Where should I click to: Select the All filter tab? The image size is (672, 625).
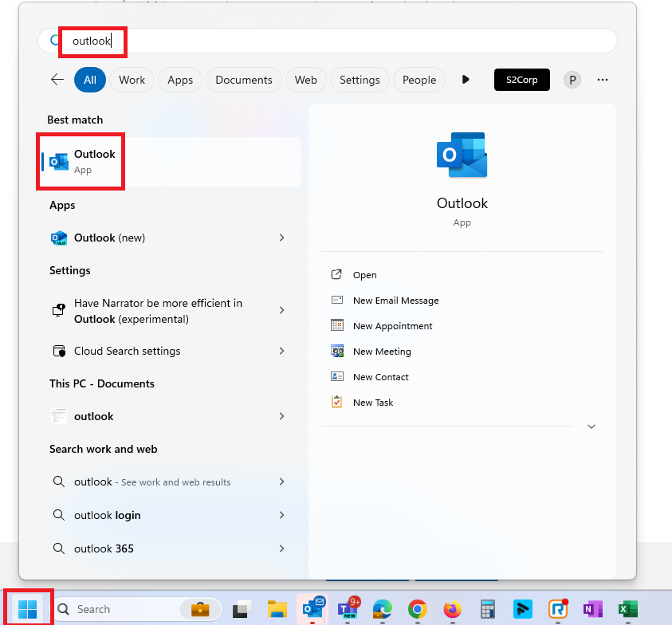(90, 80)
